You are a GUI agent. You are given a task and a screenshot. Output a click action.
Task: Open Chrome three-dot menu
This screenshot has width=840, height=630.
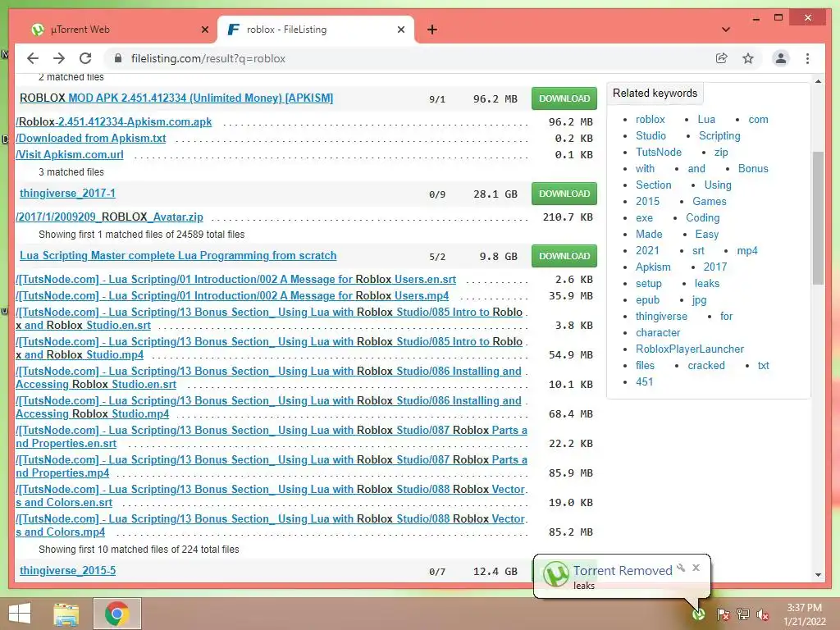[x=807, y=58]
